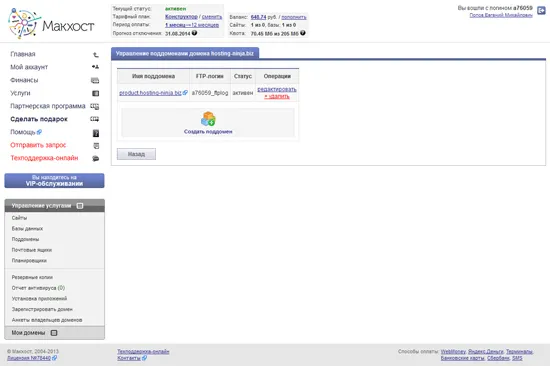Select Техподдержка-онлайн in the left menu
This screenshot has height=366, width=550.
(x=44, y=158)
